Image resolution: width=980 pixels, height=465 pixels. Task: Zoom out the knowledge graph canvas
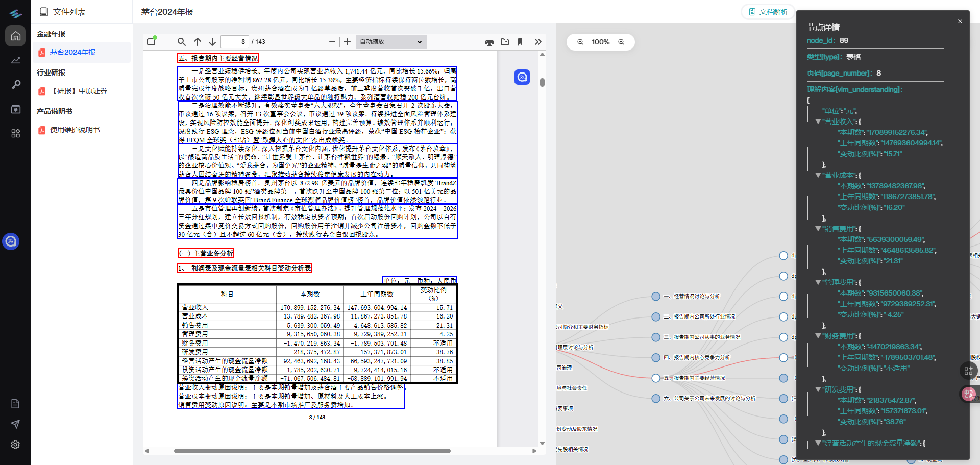[580, 42]
